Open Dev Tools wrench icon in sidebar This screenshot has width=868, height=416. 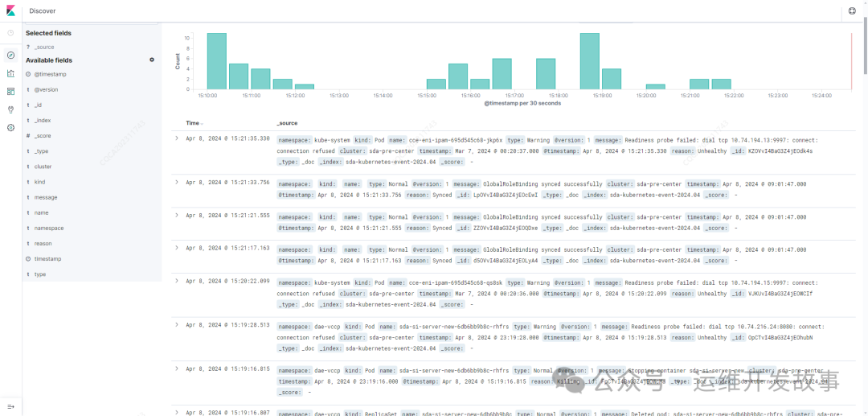(10, 109)
